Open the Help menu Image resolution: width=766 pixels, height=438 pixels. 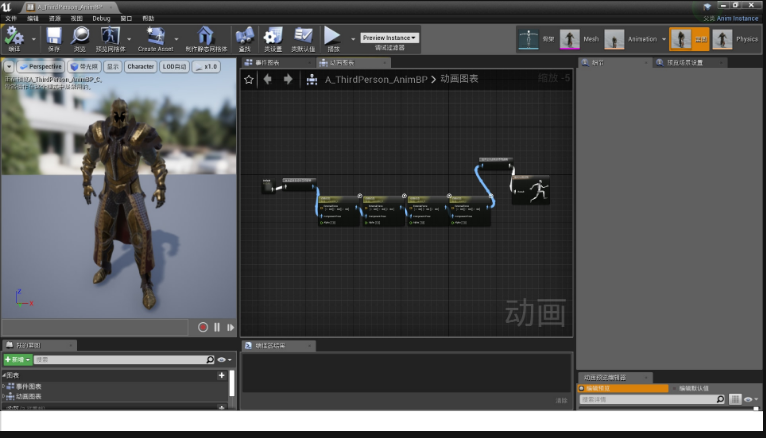click(x=148, y=19)
